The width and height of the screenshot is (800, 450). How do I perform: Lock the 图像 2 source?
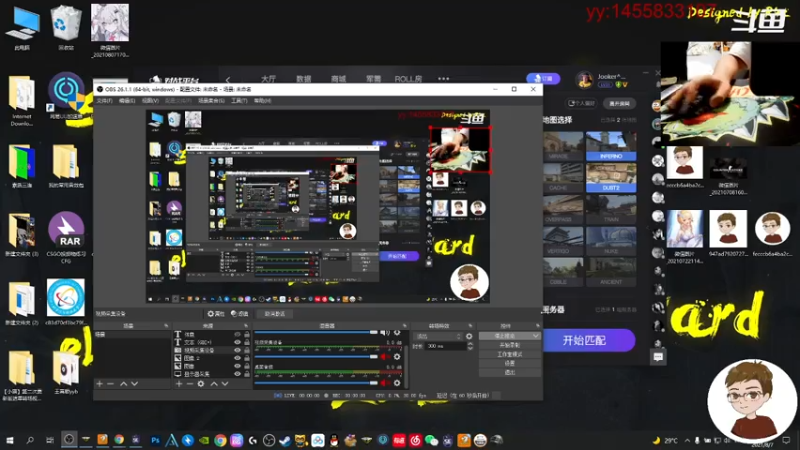click(x=247, y=358)
